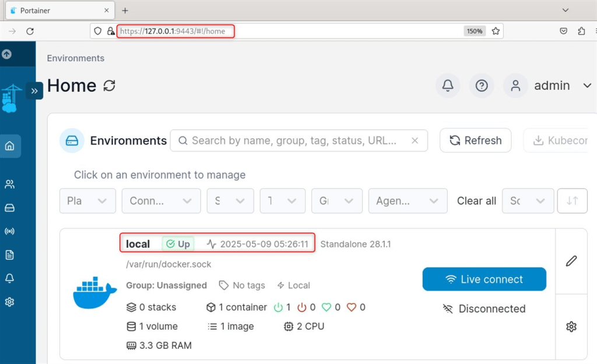Expand the Platform filter dropdown
597x364 pixels.
pyautogui.click(x=87, y=200)
